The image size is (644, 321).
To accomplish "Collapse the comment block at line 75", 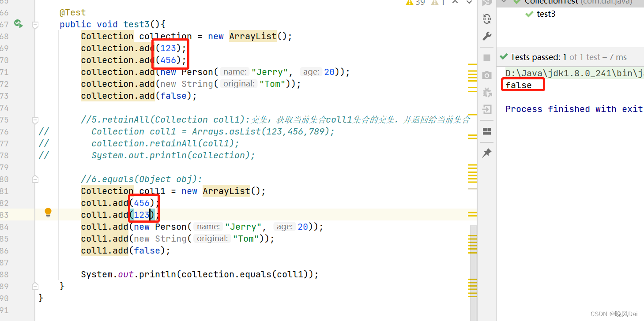I will pos(35,120).
